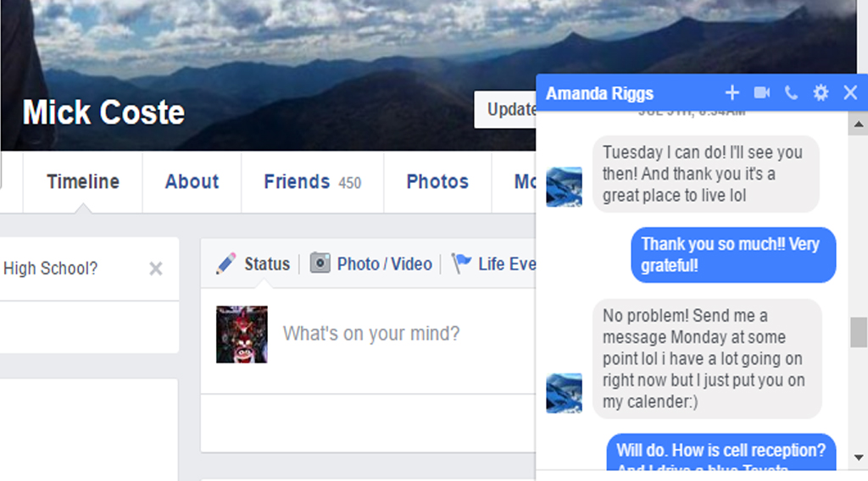Start video call with Amanda Riggs

(x=762, y=93)
